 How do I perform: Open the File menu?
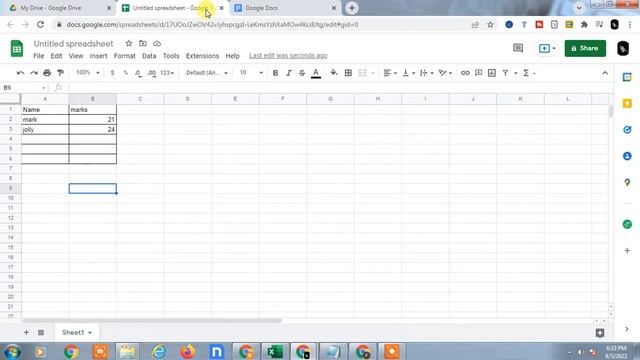coord(39,56)
